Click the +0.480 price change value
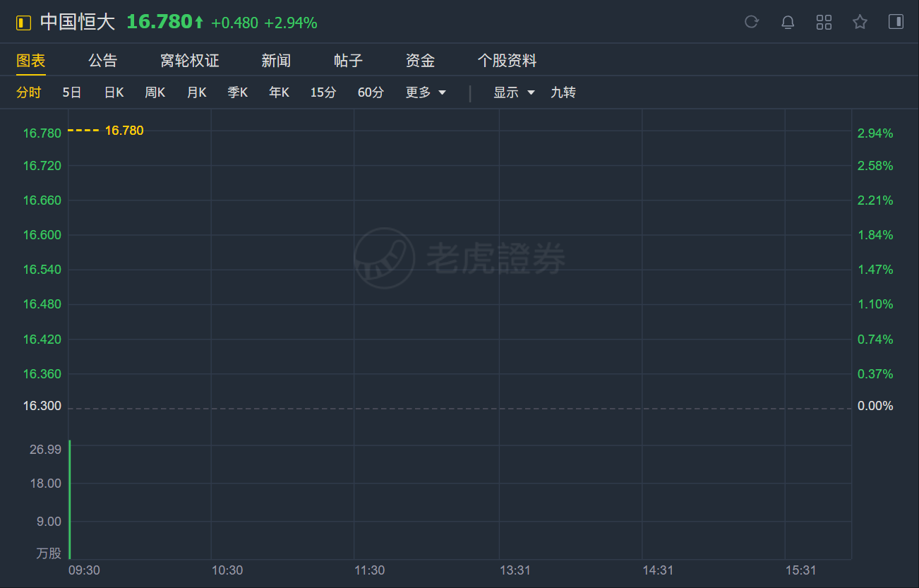Viewport: 919px width, 588px height. (x=234, y=23)
